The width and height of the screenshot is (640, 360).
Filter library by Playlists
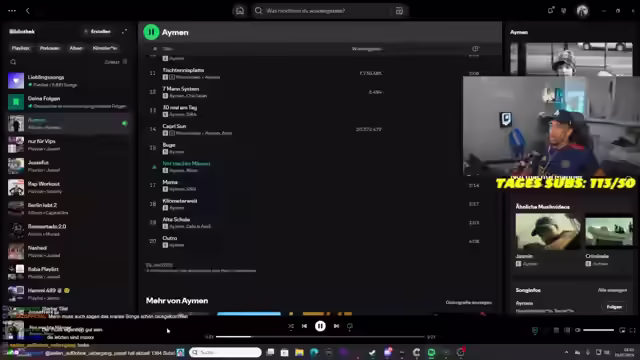click(x=21, y=48)
